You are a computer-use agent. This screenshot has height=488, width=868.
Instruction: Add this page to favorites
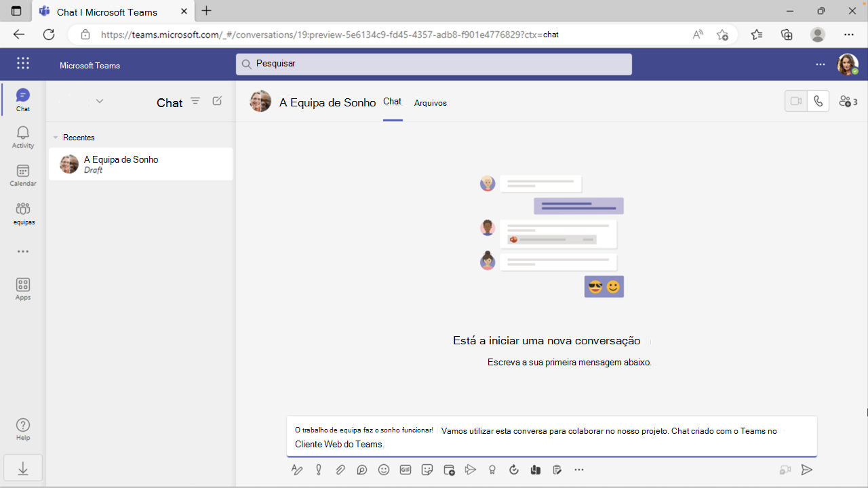[x=722, y=35]
